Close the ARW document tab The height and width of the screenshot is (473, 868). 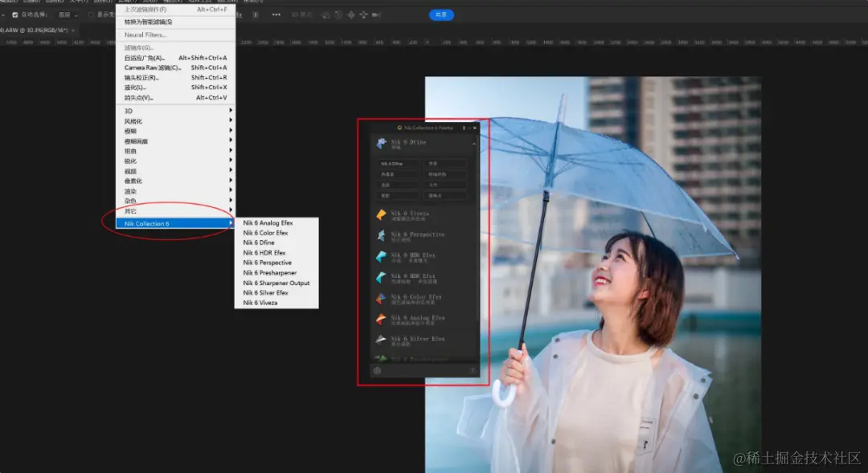[x=73, y=31]
